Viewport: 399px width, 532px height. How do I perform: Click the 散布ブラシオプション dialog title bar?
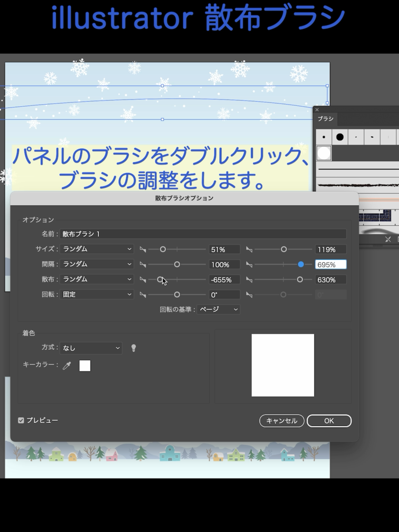pos(184,198)
